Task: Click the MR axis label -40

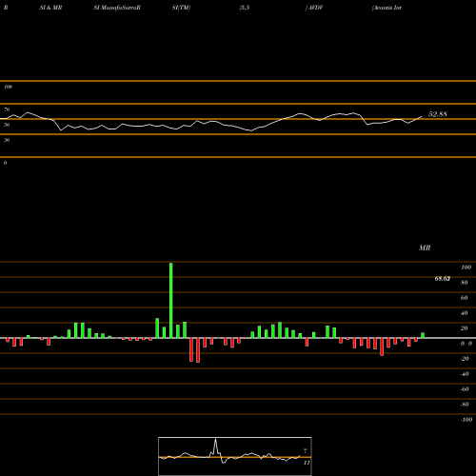Action: pyautogui.click(x=465, y=374)
